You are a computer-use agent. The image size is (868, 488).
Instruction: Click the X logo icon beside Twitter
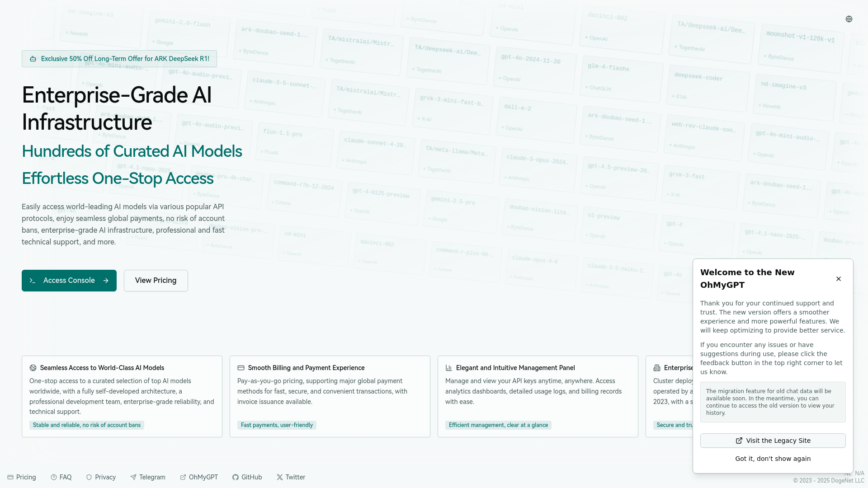tap(280, 477)
